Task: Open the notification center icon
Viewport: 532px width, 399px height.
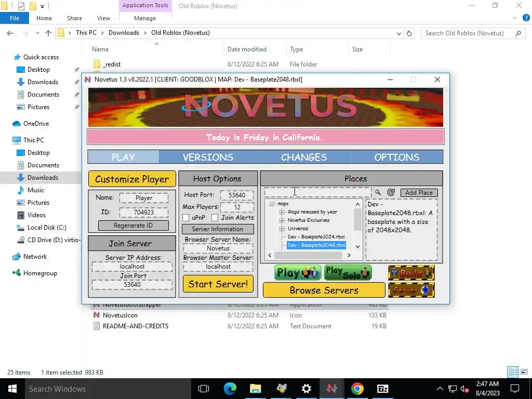Action: click(515, 389)
